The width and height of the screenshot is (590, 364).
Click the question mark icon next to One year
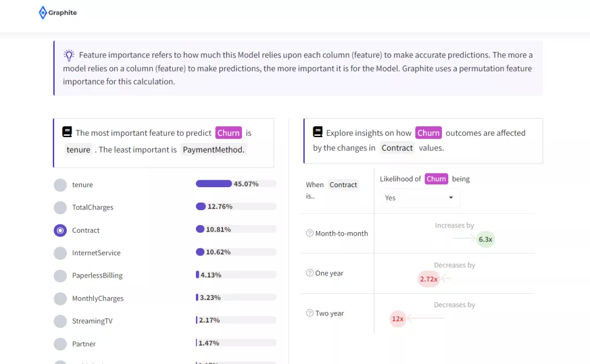pyautogui.click(x=308, y=273)
